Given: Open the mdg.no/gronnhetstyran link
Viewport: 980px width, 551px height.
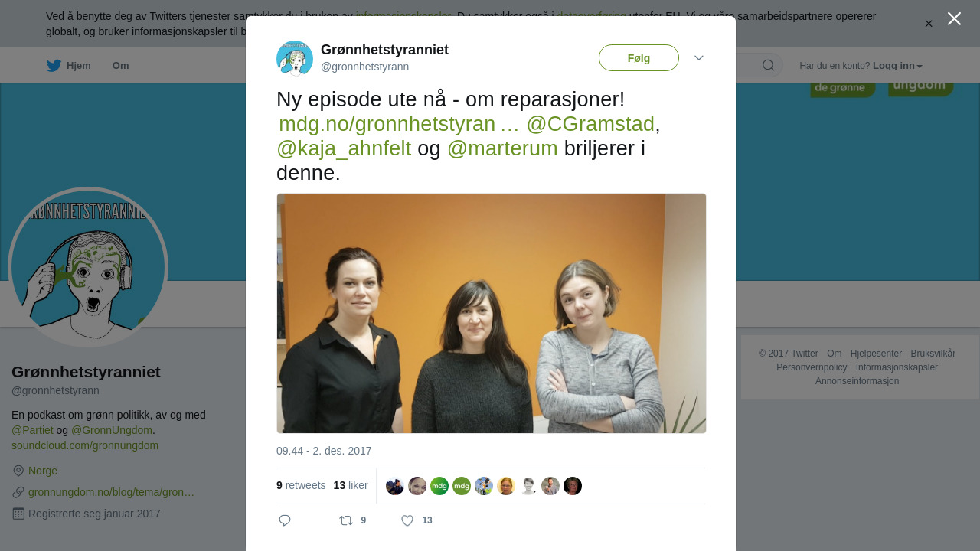Looking at the screenshot, I should (x=399, y=124).
